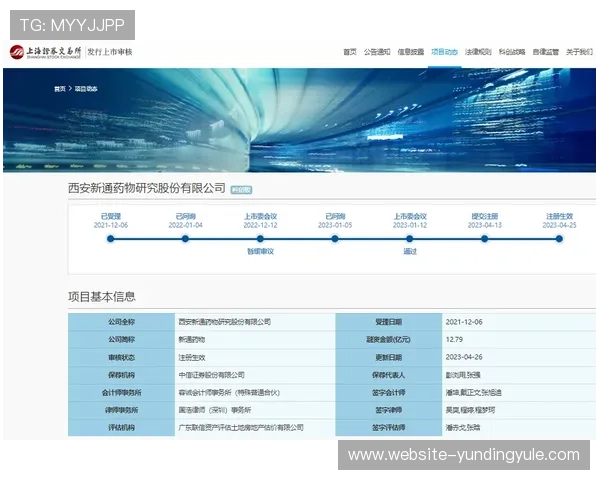Open the 首页 item in top navigation
The height and width of the screenshot is (480, 600).
point(350,52)
